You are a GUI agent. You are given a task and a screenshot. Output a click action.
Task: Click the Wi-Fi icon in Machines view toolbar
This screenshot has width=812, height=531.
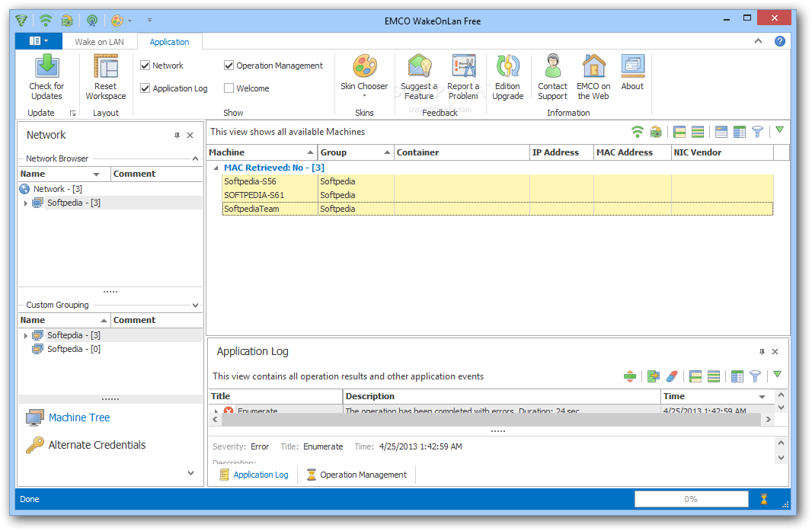(x=638, y=132)
